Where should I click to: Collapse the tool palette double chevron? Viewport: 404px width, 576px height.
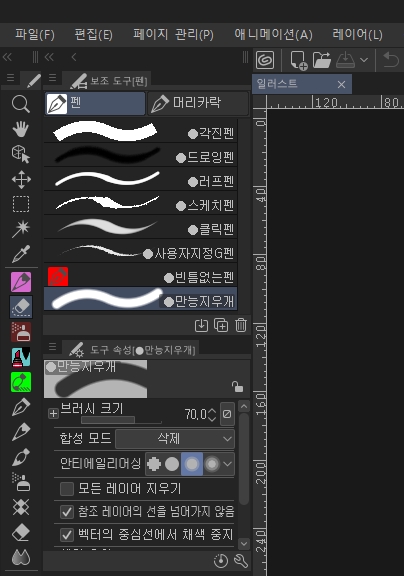tap(7, 57)
